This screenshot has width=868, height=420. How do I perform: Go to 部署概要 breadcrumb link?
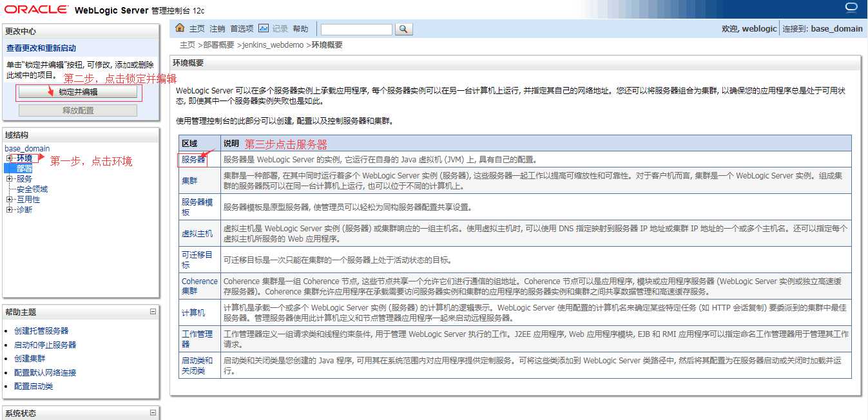[218, 45]
